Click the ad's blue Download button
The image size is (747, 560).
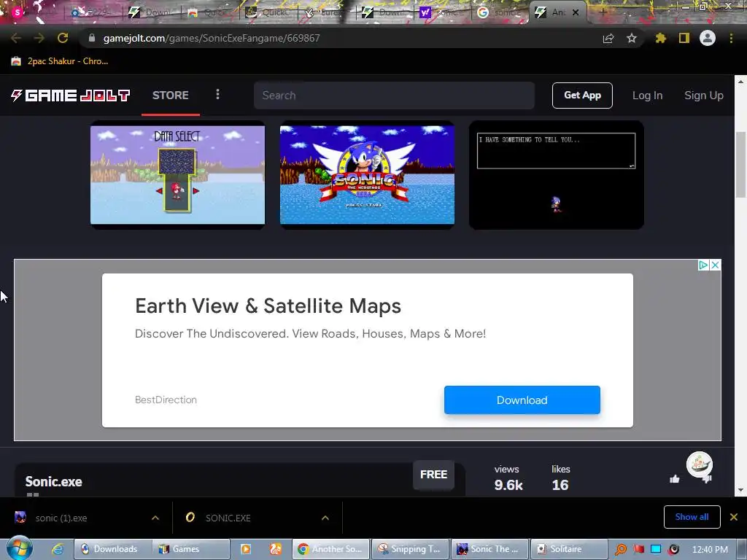coord(522,400)
